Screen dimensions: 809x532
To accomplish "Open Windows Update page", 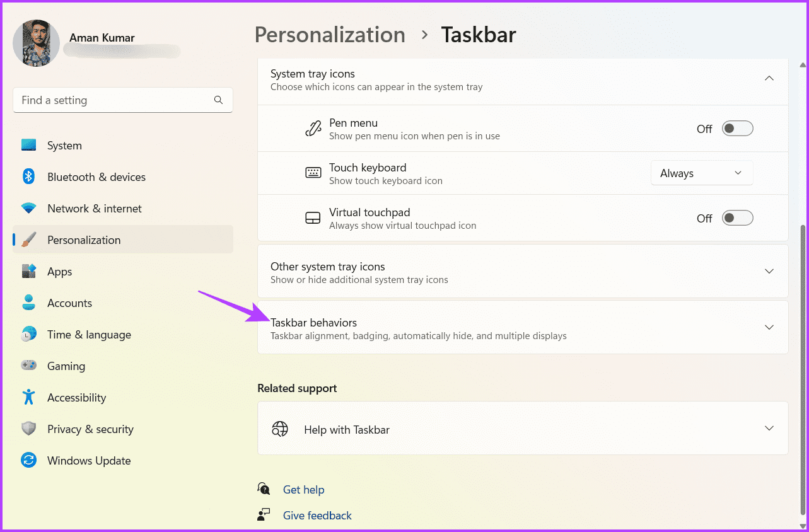I will (x=123, y=461).
